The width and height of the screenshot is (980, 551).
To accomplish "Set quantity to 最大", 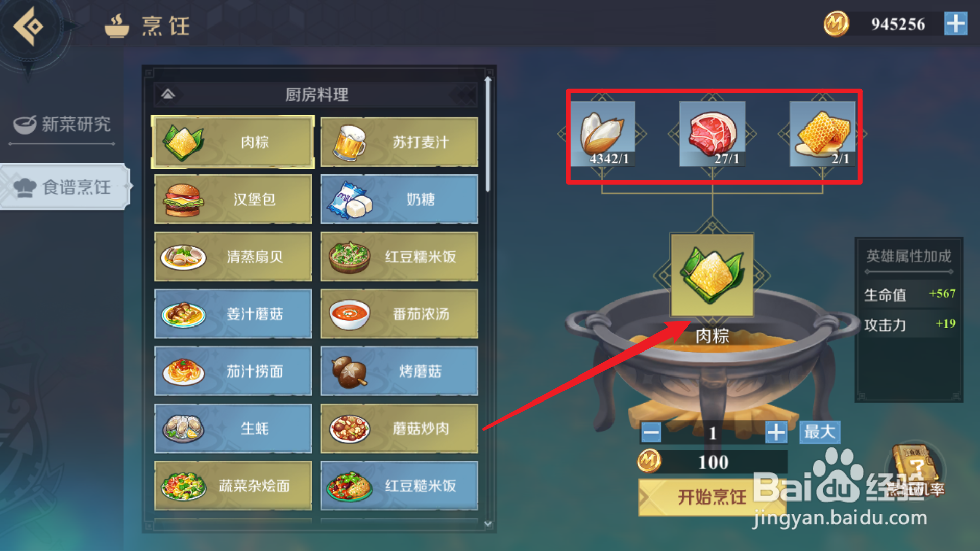I will click(x=820, y=432).
